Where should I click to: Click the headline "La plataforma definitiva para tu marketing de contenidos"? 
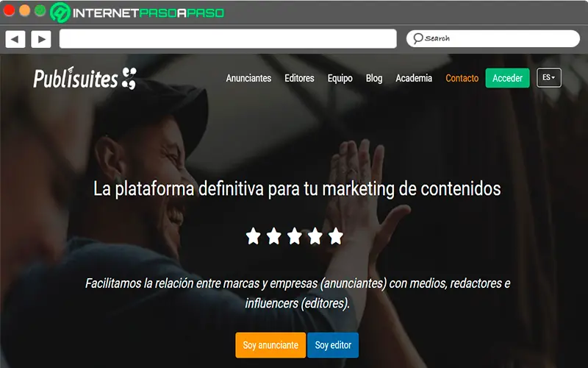coord(297,189)
